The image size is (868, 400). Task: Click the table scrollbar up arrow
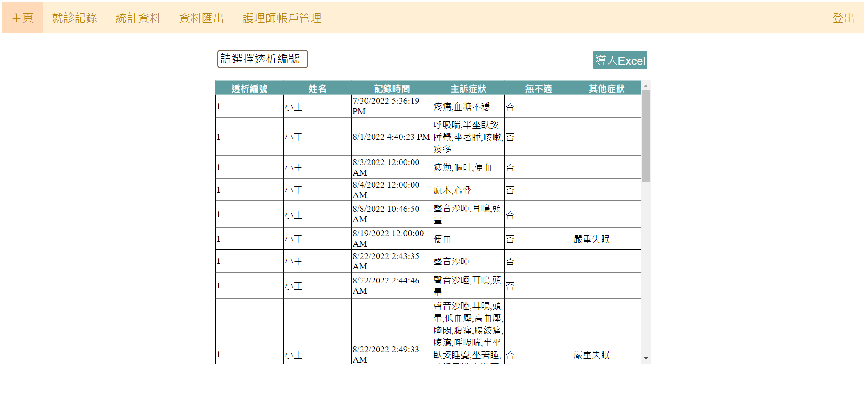[x=646, y=85]
